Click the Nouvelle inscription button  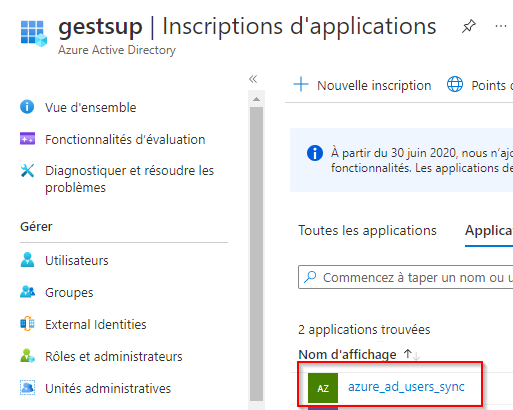[x=362, y=85]
